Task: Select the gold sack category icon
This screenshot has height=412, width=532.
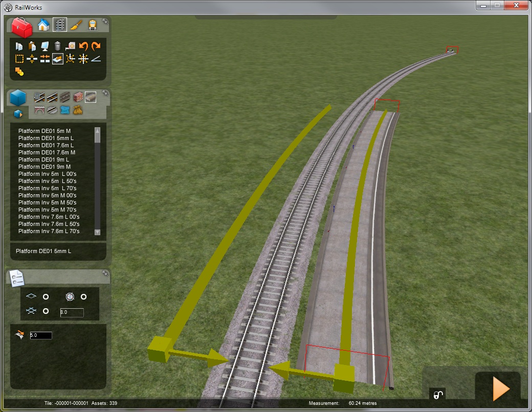Action: point(78,110)
